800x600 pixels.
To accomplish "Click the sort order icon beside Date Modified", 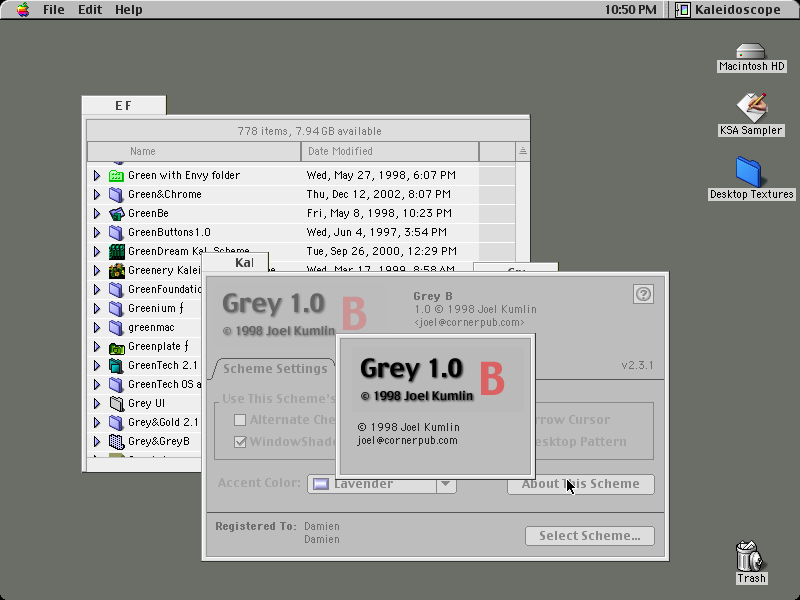I will tap(522, 151).
